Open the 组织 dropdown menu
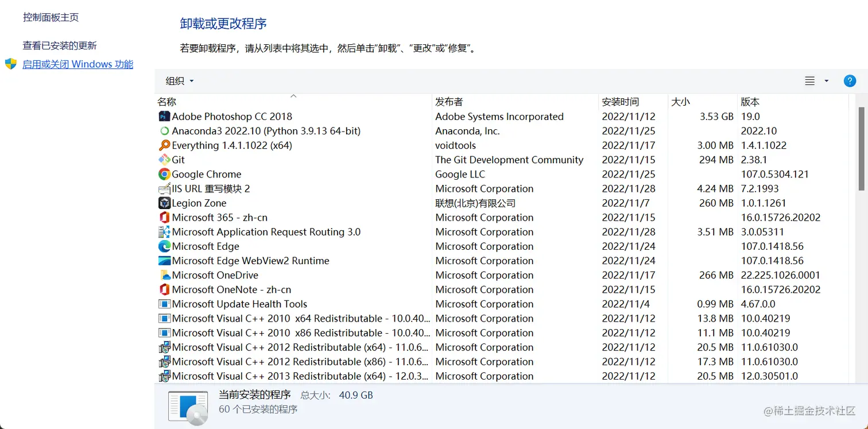 point(180,81)
